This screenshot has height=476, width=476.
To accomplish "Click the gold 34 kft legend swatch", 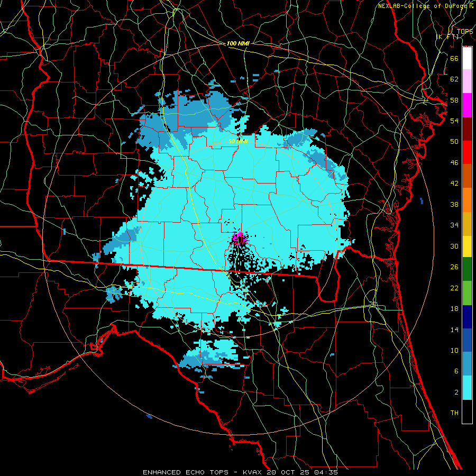I will (x=467, y=223).
